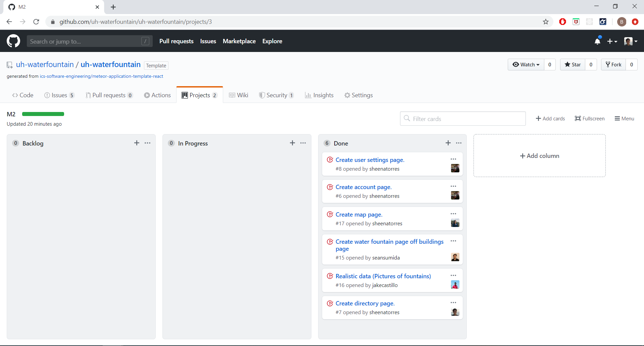Screen dimensions: 644x346
Task: Open Backlog column options menu
Action: pos(148,143)
